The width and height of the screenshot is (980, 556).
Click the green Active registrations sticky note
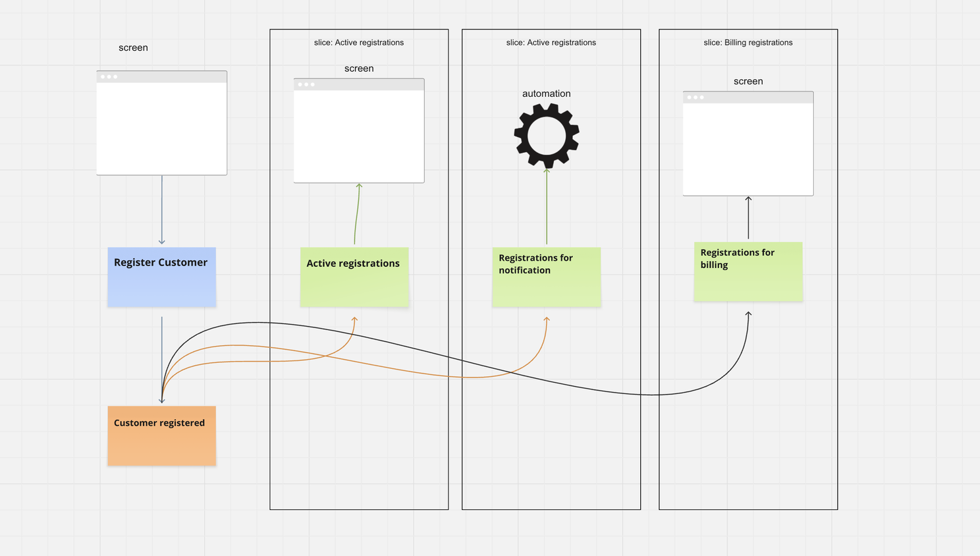point(354,277)
